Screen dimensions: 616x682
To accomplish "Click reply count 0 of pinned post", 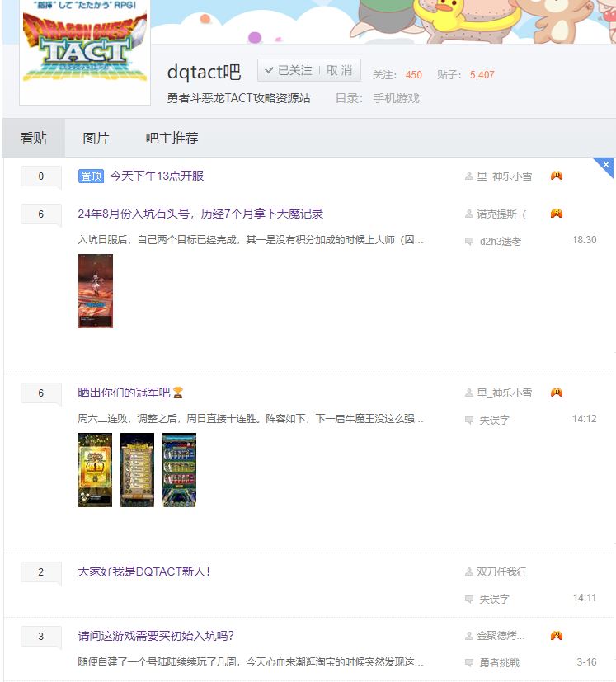I will tap(41, 176).
